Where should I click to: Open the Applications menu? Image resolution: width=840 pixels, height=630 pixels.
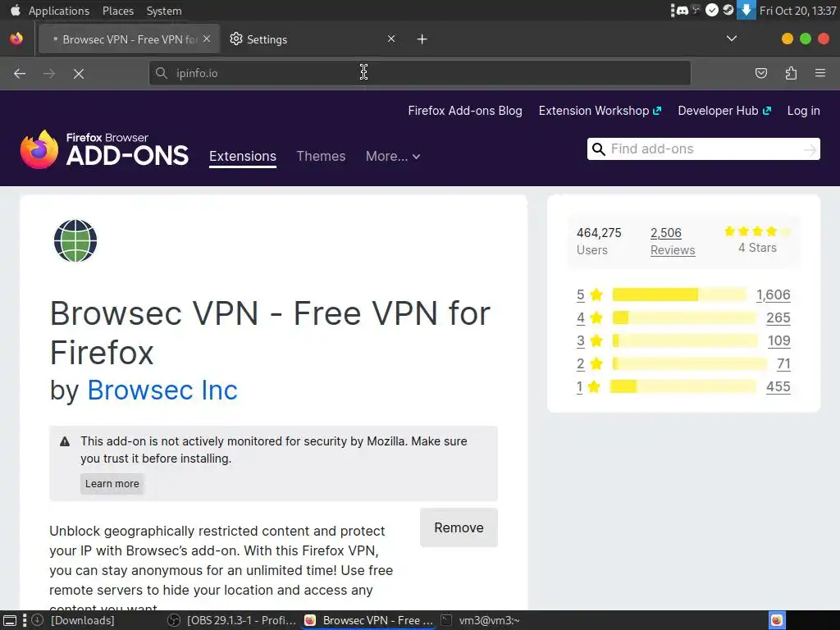click(x=59, y=11)
